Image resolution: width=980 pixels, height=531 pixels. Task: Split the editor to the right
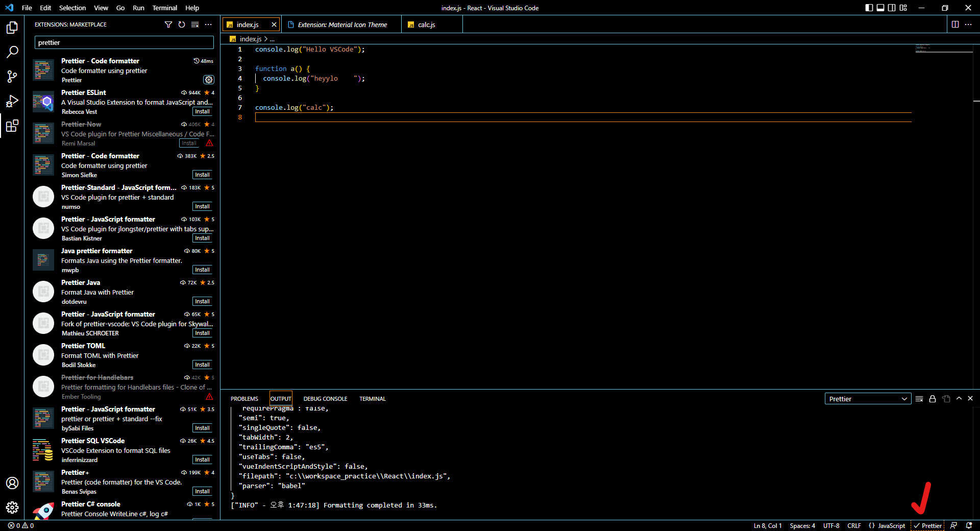[x=955, y=25]
